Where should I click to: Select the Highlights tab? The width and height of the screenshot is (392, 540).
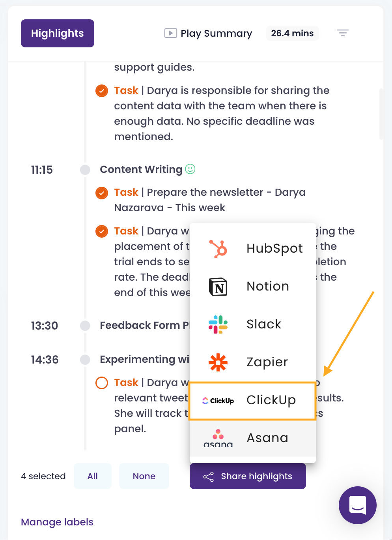click(x=58, y=33)
